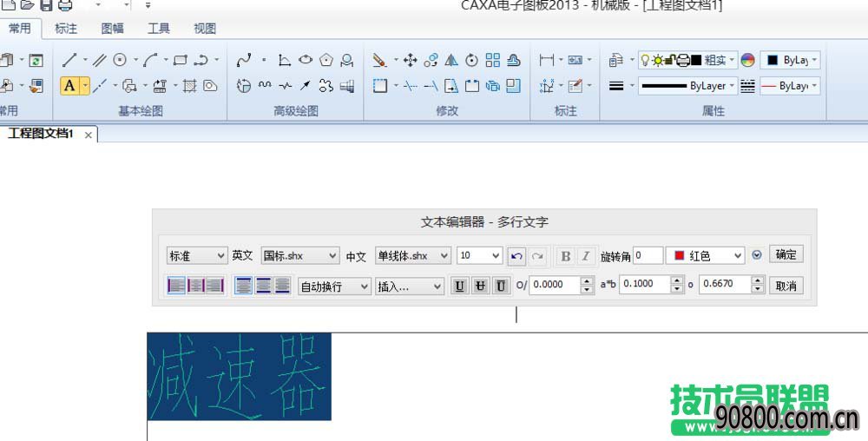
Task: Switch to the 常用 ribbon tab
Action: (x=20, y=29)
